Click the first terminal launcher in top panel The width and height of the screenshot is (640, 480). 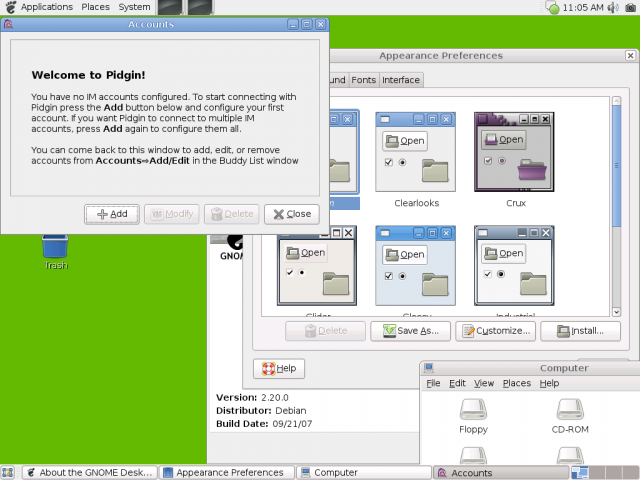pyautogui.click(x=169, y=7)
